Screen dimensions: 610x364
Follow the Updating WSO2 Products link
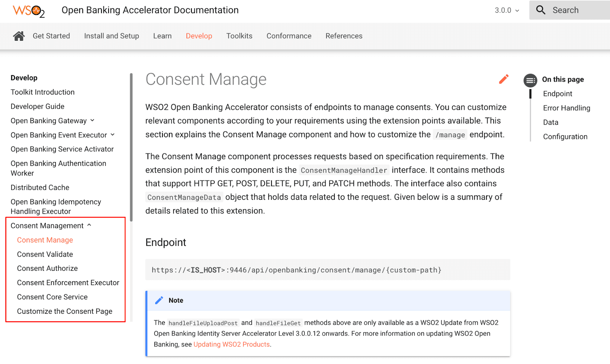(x=231, y=344)
